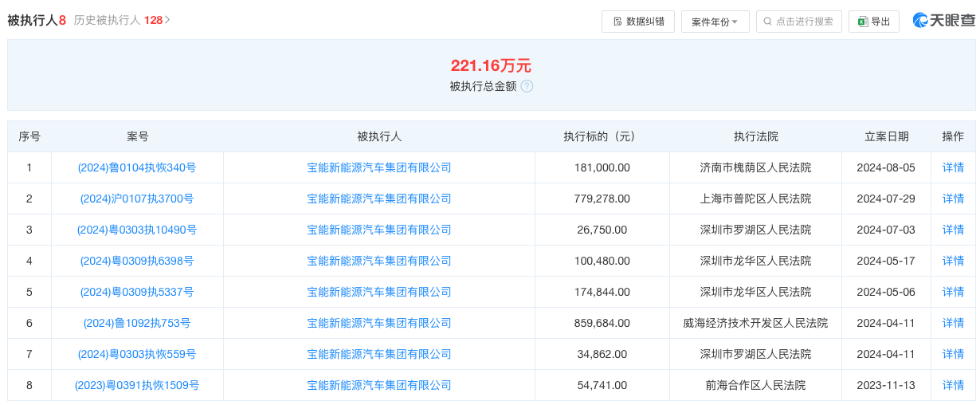Click 宝能新能源汽车集团有限公司 in row 6
This screenshot has height=405, width=980.
coord(379,323)
